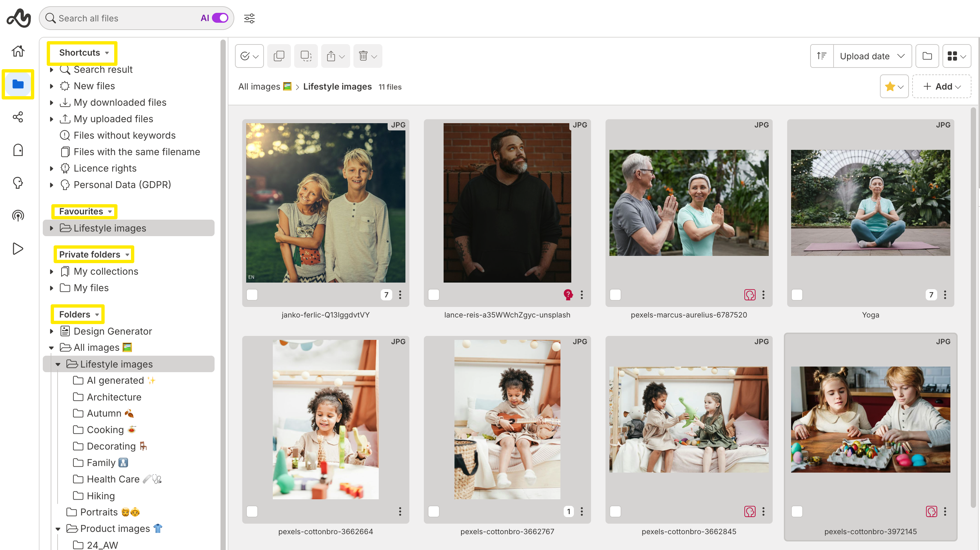Image resolution: width=980 pixels, height=550 pixels.
Task: Click the Add button
Action: point(941,87)
